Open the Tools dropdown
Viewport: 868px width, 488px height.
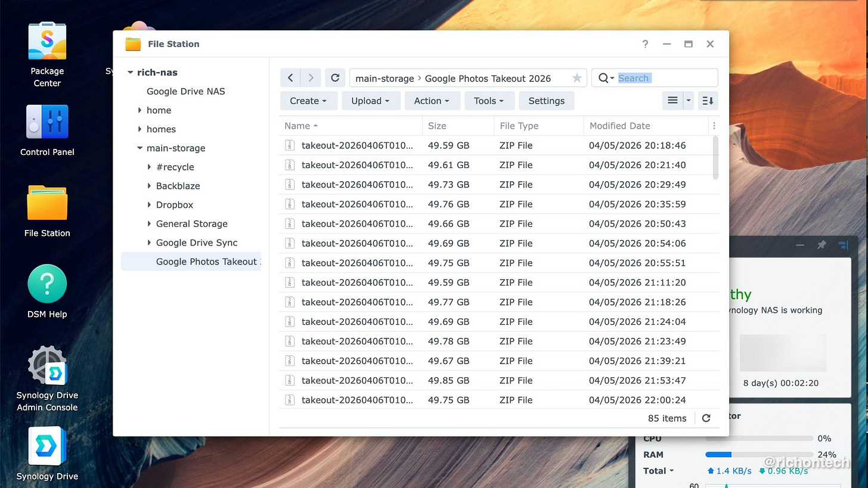(x=489, y=101)
